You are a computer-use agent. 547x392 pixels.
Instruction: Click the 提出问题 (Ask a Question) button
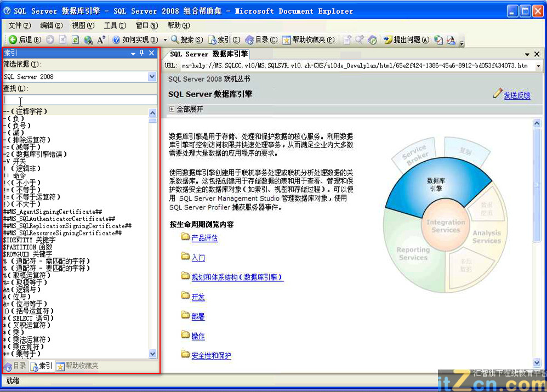406,40
